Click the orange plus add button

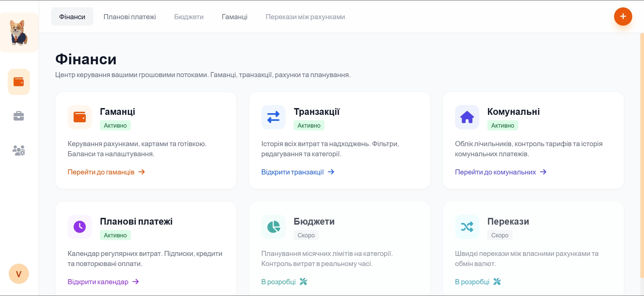[x=623, y=17]
